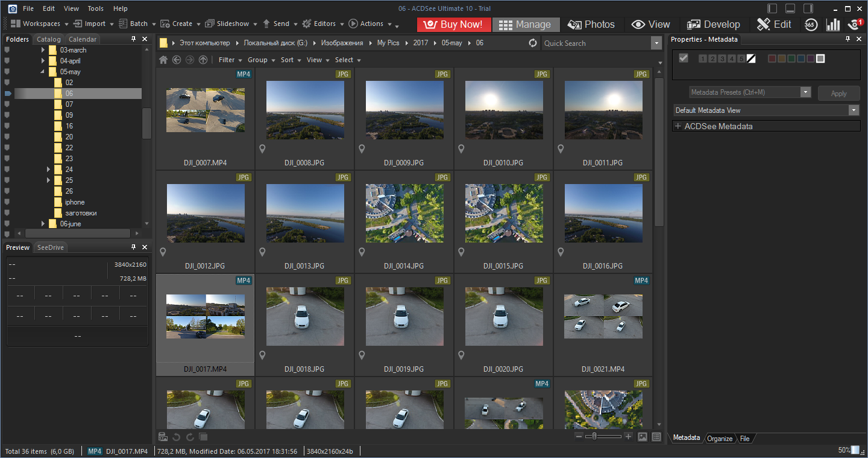Viewport: 868px width, 458px height.
Task: Switch to the Calendar tab
Action: pos(83,39)
